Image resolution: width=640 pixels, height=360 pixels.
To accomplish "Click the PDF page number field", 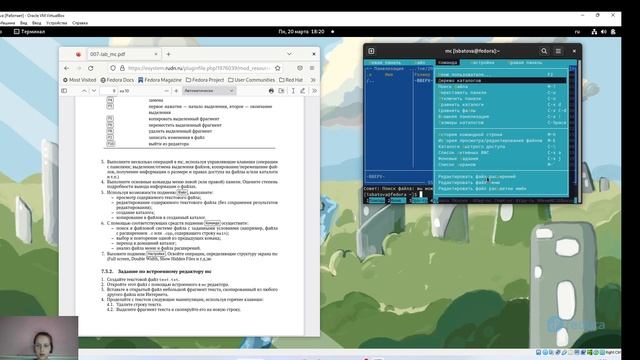I will [x=109, y=91].
